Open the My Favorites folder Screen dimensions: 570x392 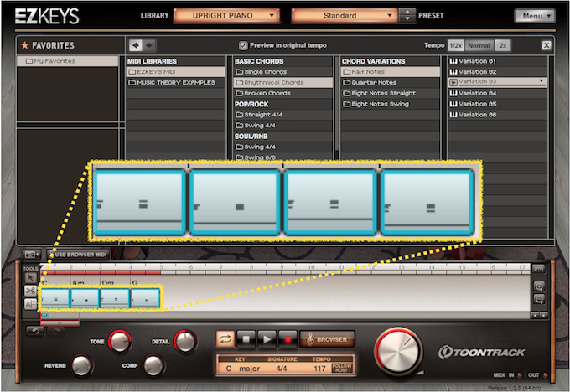coord(68,61)
